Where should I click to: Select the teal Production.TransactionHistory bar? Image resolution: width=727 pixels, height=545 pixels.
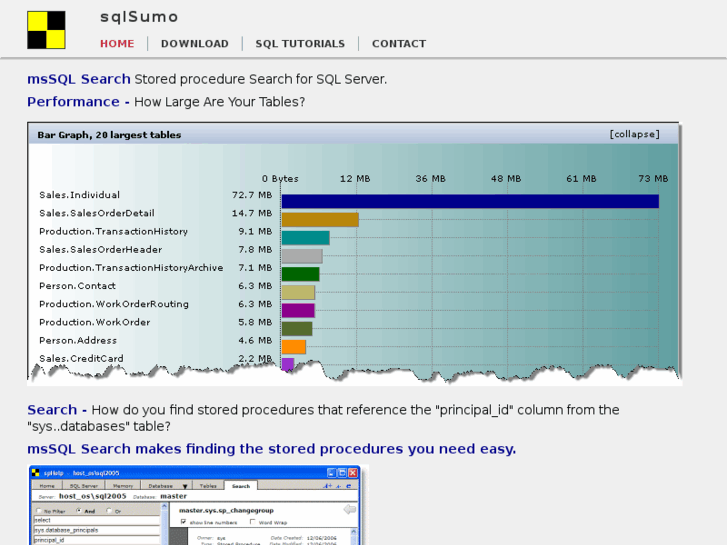click(306, 237)
